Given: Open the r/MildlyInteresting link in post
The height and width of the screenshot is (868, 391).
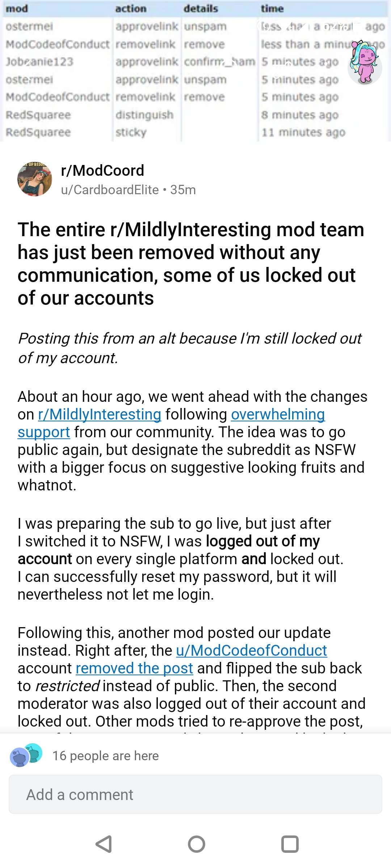Looking at the screenshot, I should 100,414.
